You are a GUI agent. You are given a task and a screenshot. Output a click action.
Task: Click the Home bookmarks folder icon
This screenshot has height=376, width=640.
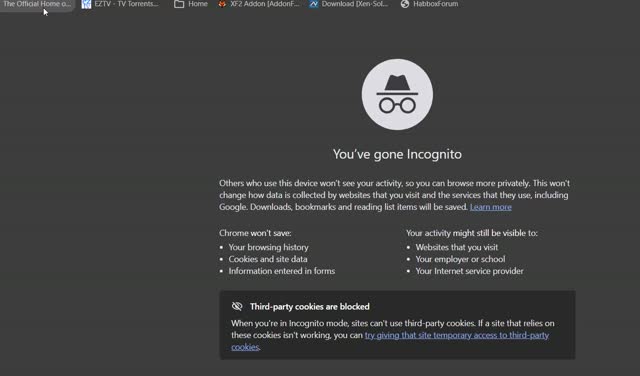(x=179, y=4)
